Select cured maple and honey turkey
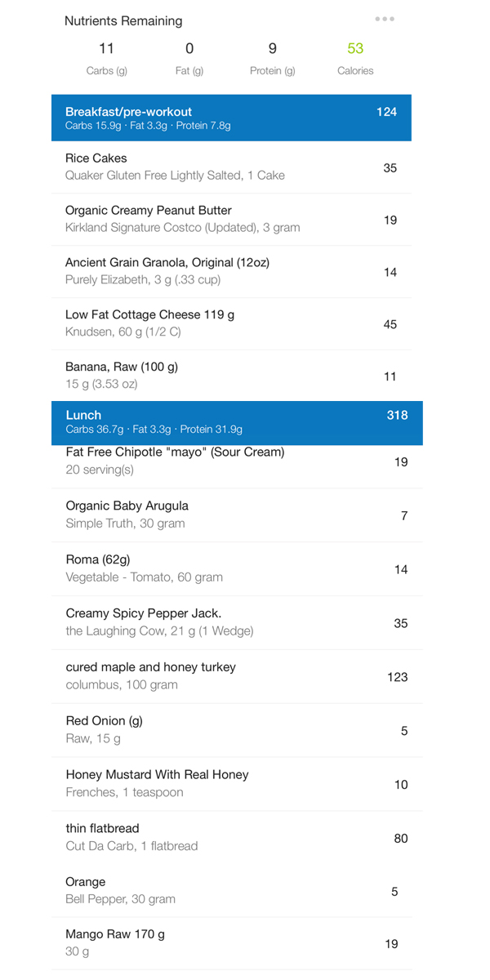 click(237, 676)
